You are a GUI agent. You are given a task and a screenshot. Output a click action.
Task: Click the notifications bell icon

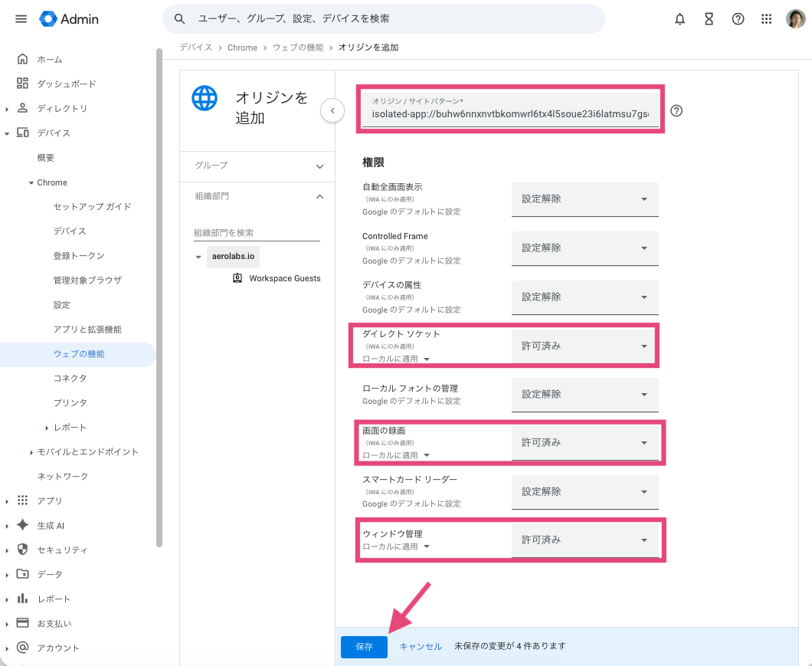[x=679, y=19]
